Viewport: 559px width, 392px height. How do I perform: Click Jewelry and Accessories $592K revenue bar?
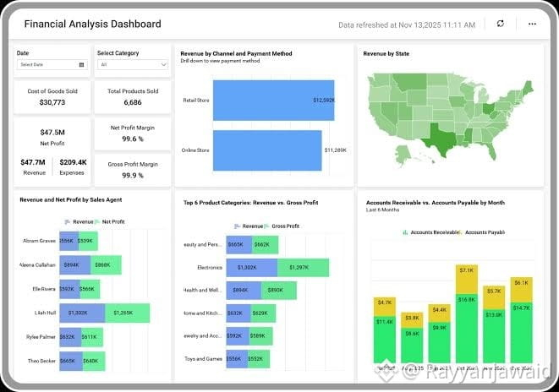(238, 336)
